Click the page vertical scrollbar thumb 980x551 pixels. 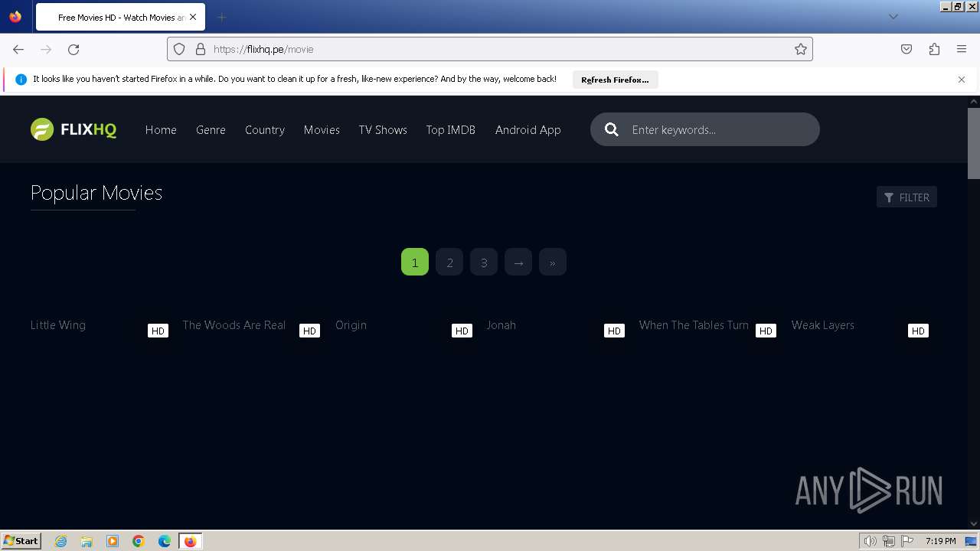(x=973, y=143)
